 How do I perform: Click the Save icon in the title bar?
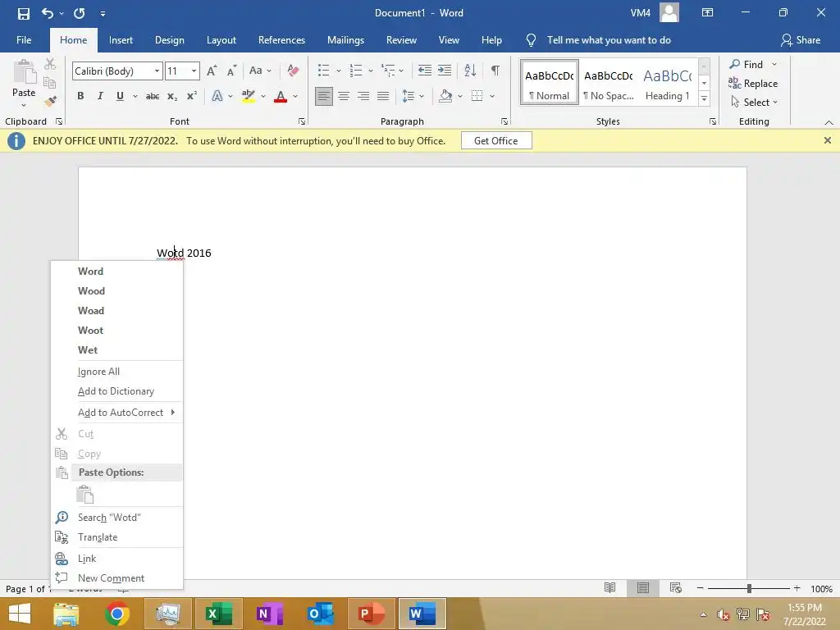coord(24,13)
